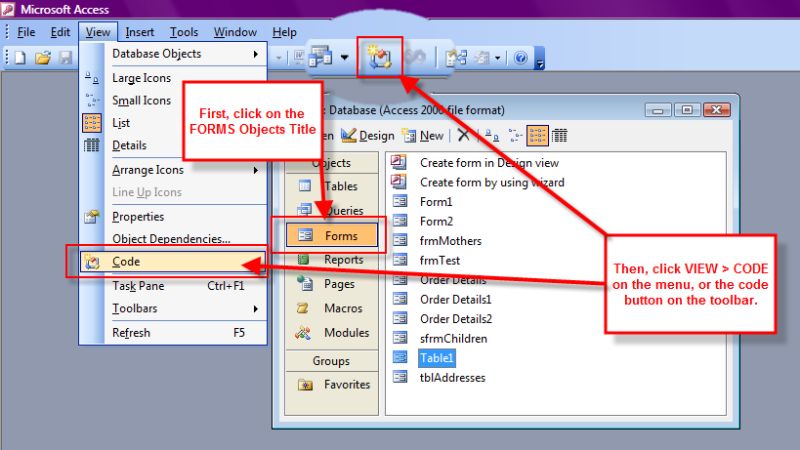Viewport: 800px width, 450px height.
Task: Open the Favorites group
Action: point(332,385)
